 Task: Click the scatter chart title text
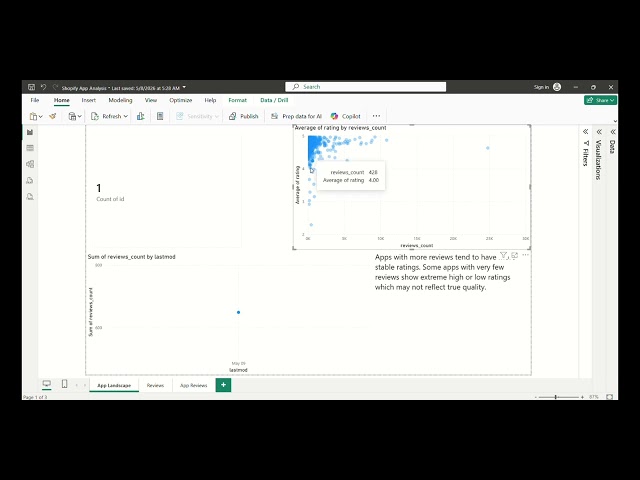click(x=340, y=128)
